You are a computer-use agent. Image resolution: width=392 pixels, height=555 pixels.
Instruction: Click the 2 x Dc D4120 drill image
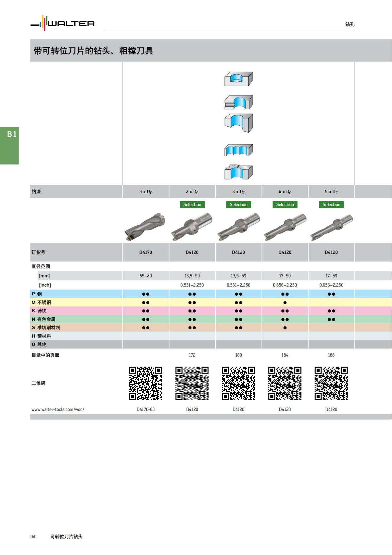point(192,226)
